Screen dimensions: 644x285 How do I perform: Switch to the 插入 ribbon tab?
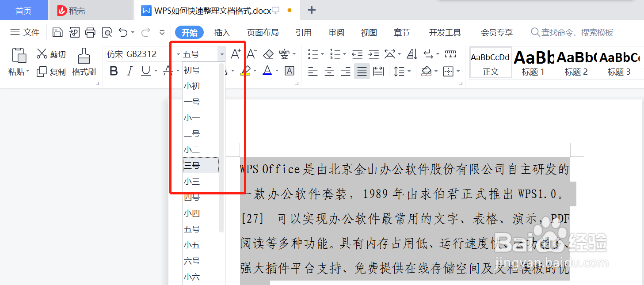(x=222, y=32)
